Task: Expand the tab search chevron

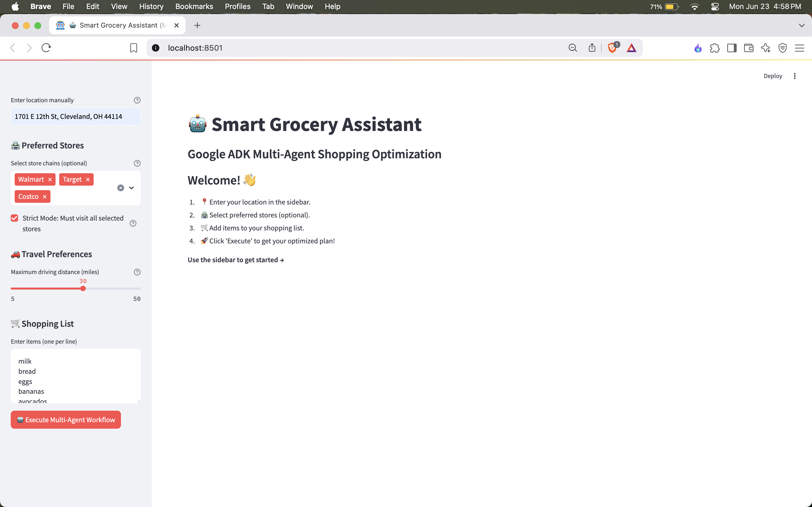Action: (x=802, y=25)
